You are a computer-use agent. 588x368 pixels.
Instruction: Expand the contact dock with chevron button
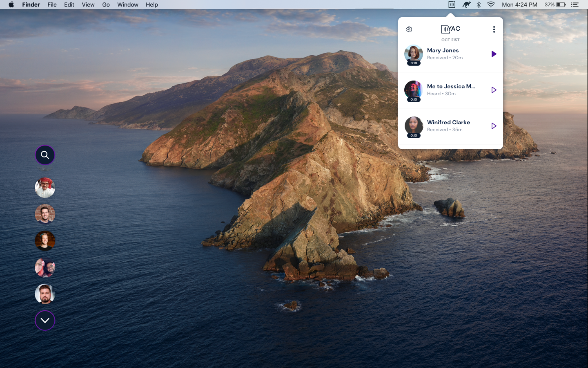[x=45, y=321]
